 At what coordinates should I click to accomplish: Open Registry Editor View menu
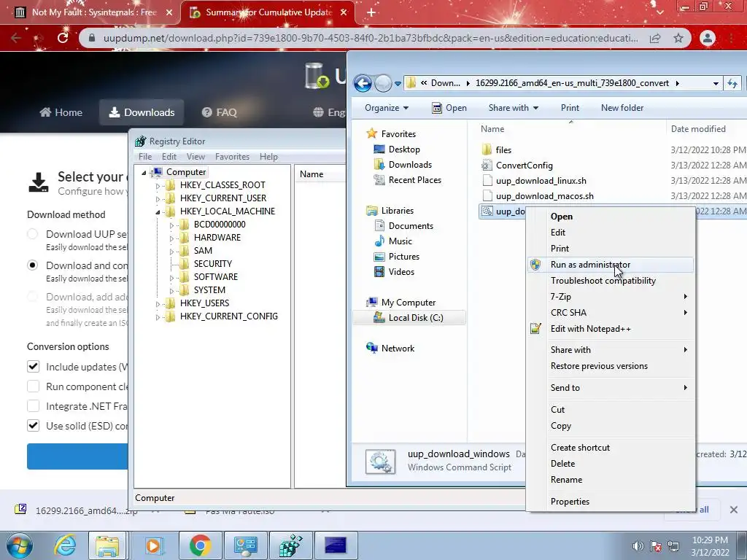click(196, 157)
